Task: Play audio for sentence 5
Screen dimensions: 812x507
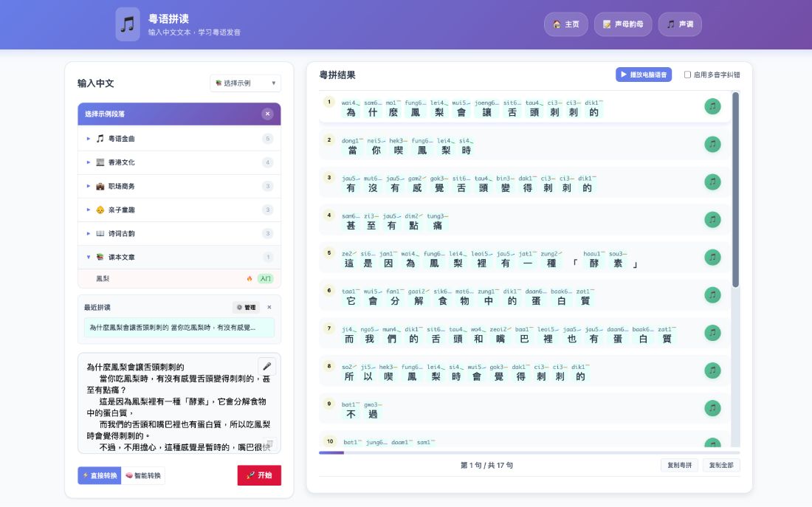Action: click(x=712, y=258)
